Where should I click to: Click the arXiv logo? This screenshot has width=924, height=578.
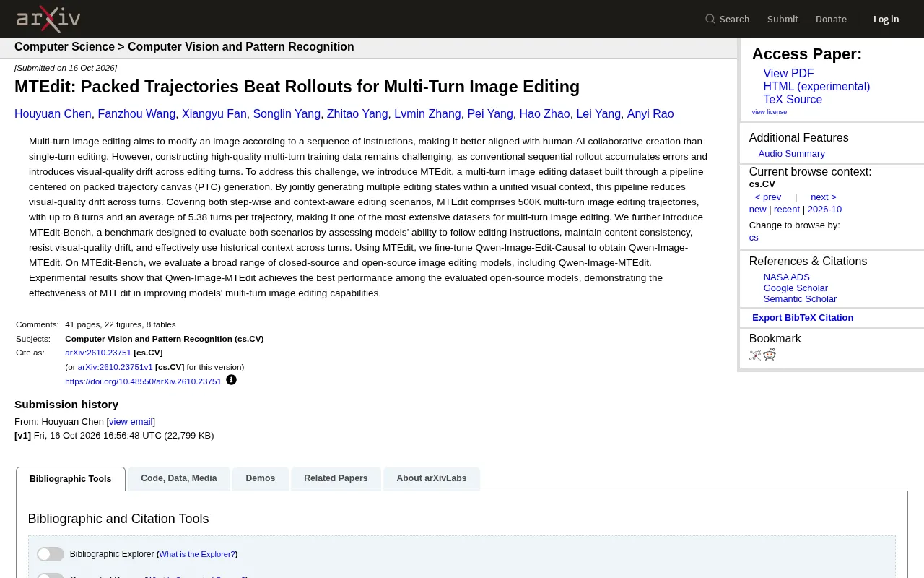coord(48,19)
